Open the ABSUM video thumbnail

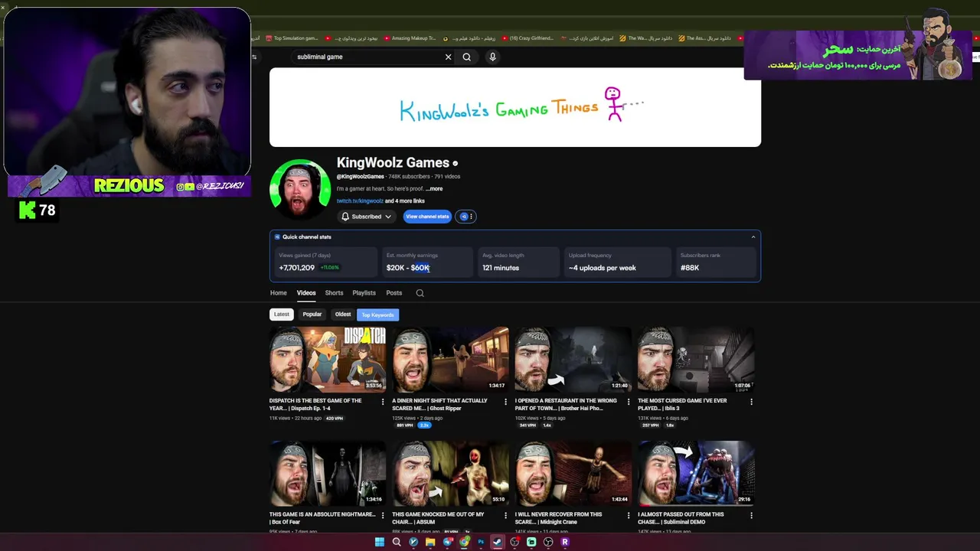(x=450, y=473)
